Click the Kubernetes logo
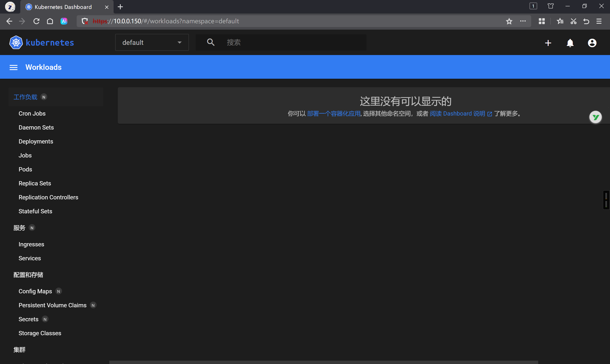This screenshot has height=364, width=610. click(x=16, y=43)
